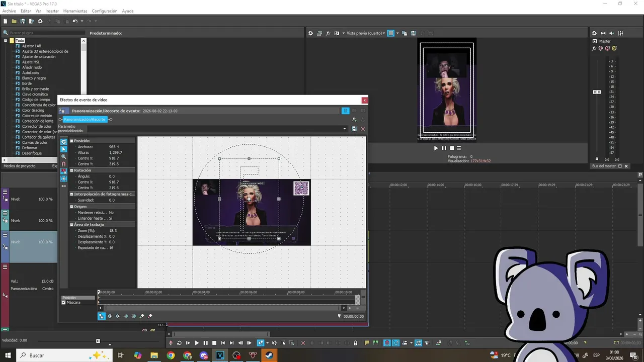The image size is (644, 362).
Task: Collapse the Área de trabajo section
Action: [72, 225]
